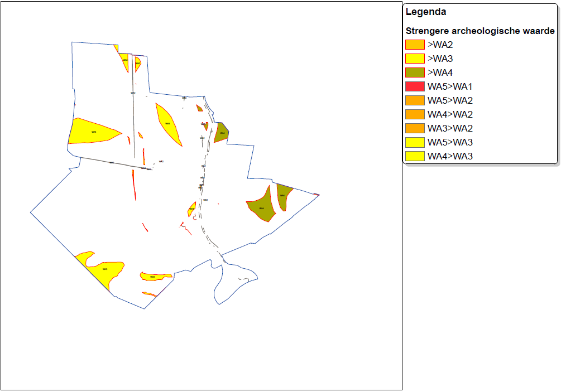
Task: Click the "WA5>WA3" legend label
Action: [x=450, y=142]
